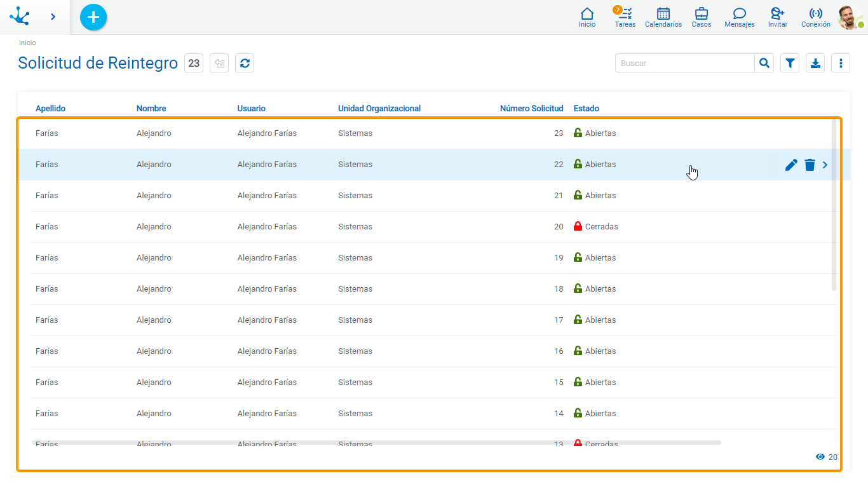This screenshot has height=488, width=868.
Task: Edit solicitud 22 with pencil icon
Action: point(791,165)
